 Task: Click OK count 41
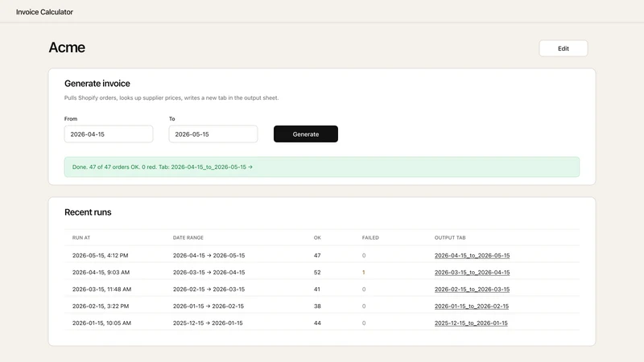pos(317,290)
